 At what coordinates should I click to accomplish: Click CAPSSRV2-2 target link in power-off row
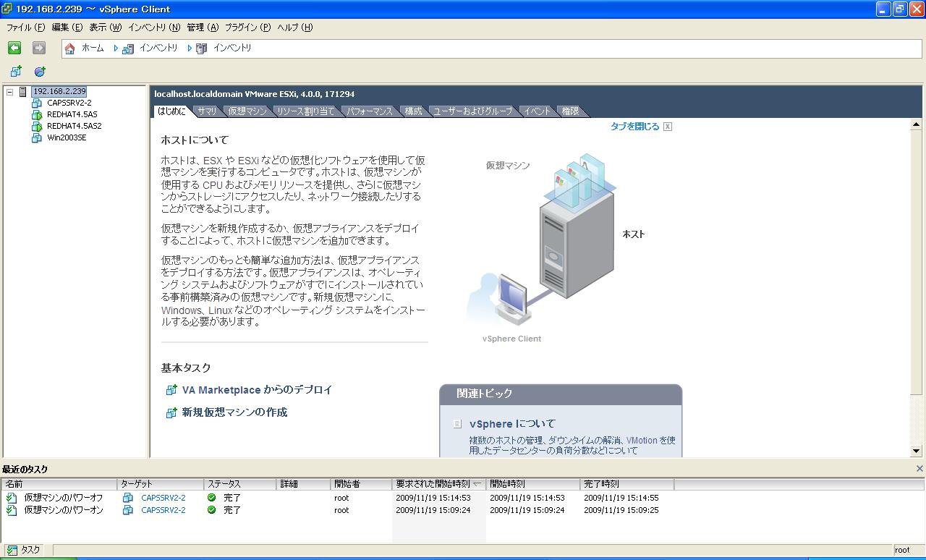(163, 498)
